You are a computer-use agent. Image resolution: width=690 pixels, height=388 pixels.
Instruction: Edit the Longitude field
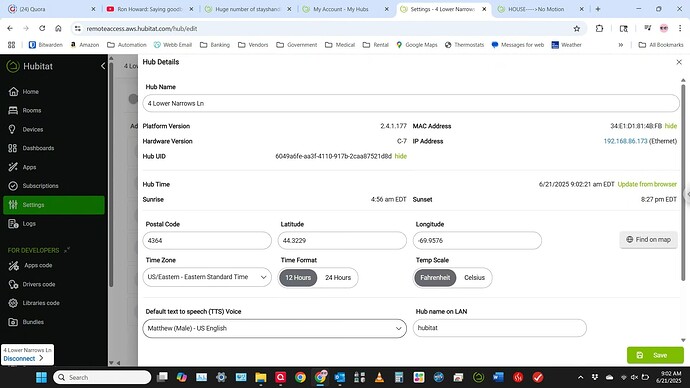477,241
